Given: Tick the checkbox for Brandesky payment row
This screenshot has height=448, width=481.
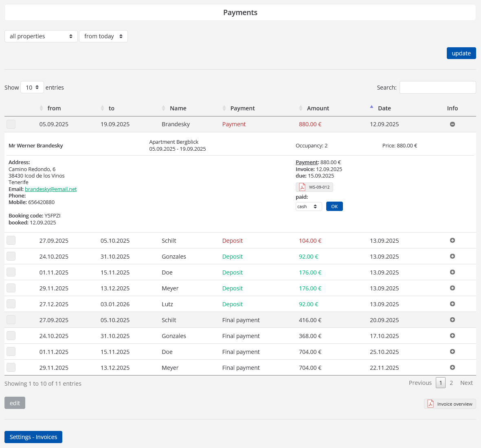Looking at the screenshot, I should (x=11, y=124).
